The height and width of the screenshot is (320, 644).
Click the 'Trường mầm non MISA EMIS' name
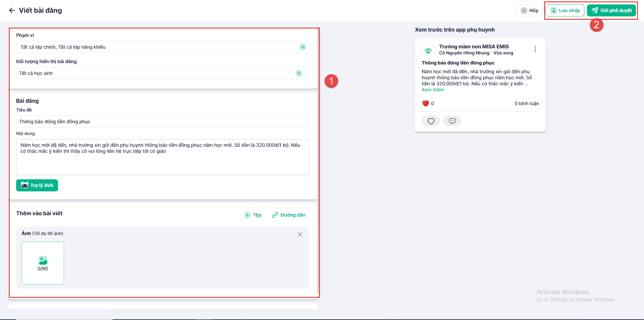coord(474,47)
